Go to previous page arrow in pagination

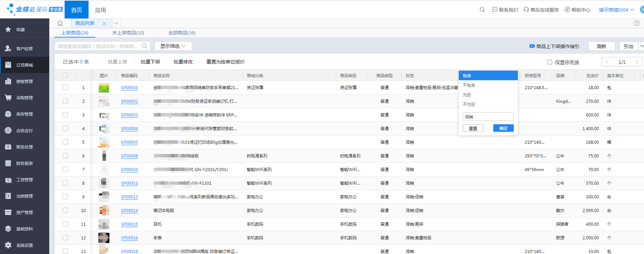click(608, 62)
